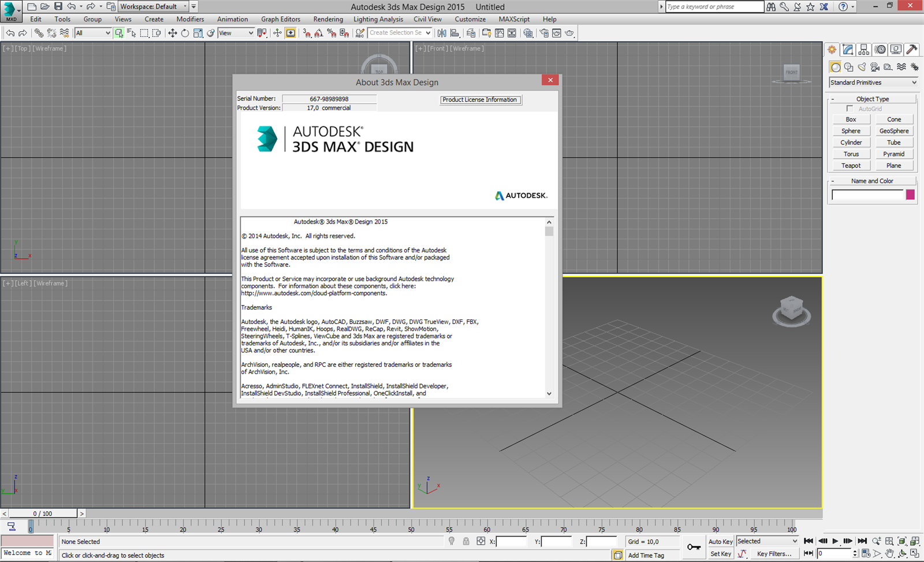
Task: Click the Select and Link icon
Action: tap(39, 33)
